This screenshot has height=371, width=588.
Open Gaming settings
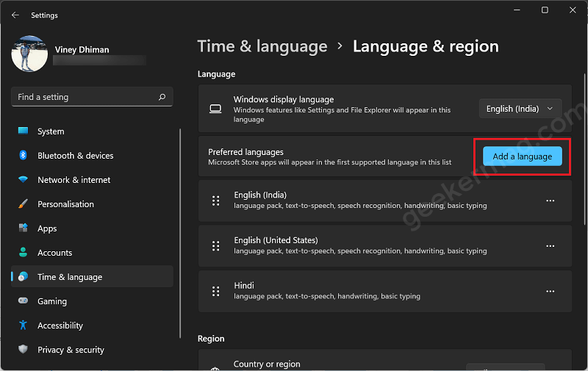pyautogui.click(x=92, y=301)
